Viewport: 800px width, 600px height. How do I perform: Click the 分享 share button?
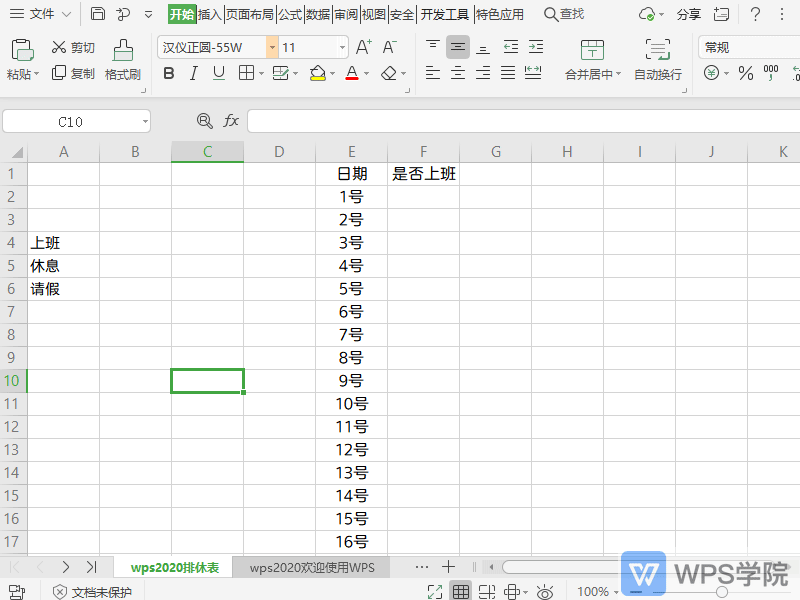coord(691,14)
